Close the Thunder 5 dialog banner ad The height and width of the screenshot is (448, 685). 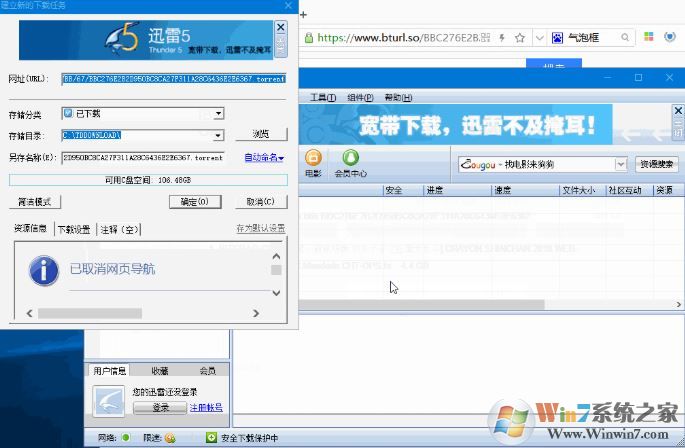(x=280, y=27)
